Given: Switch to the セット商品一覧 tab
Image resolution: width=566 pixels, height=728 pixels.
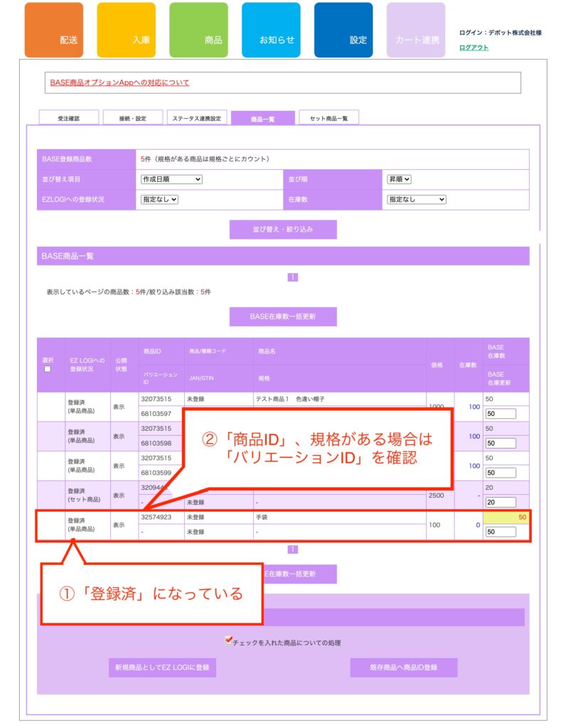Looking at the screenshot, I should pyautogui.click(x=329, y=118).
